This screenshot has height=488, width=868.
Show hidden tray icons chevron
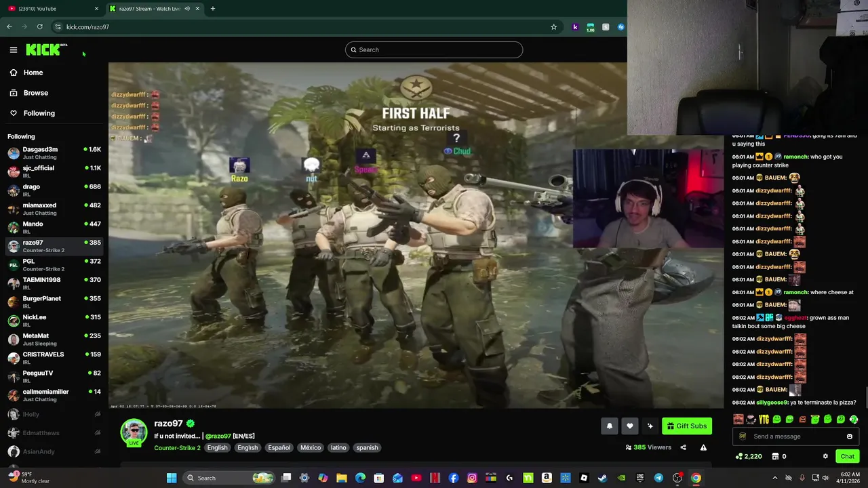pyautogui.click(x=775, y=478)
